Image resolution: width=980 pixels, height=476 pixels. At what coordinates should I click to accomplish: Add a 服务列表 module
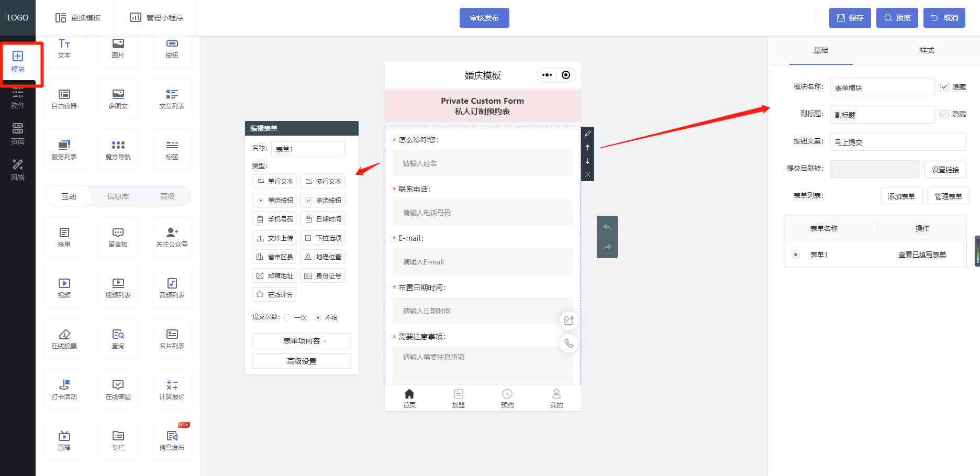coord(64,149)
